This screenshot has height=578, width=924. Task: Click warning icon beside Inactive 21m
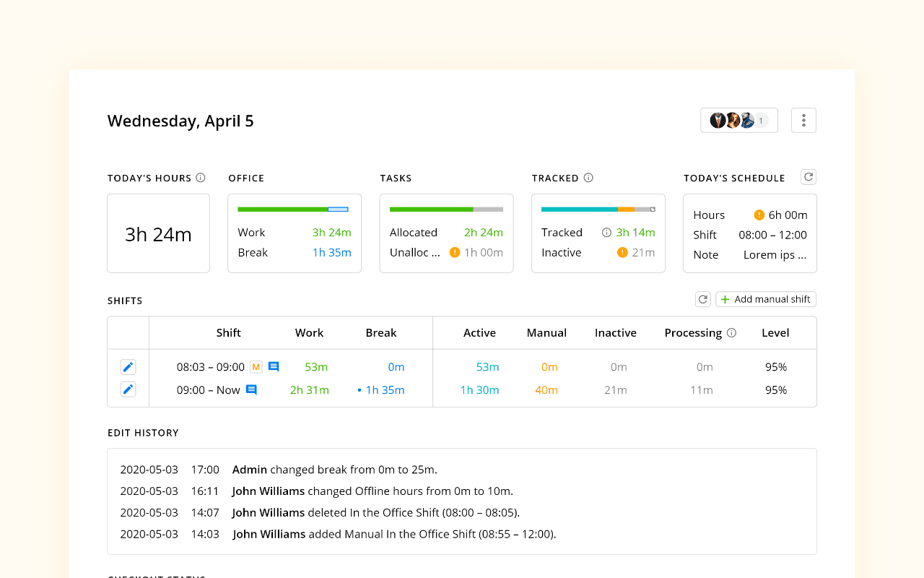pos(622,252)
